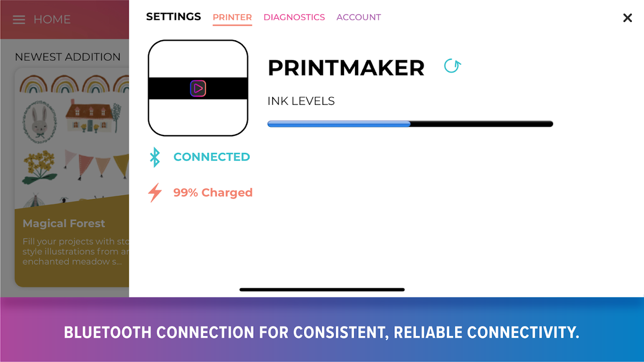Click the PRINTMAKER device name

pos(346,68)
